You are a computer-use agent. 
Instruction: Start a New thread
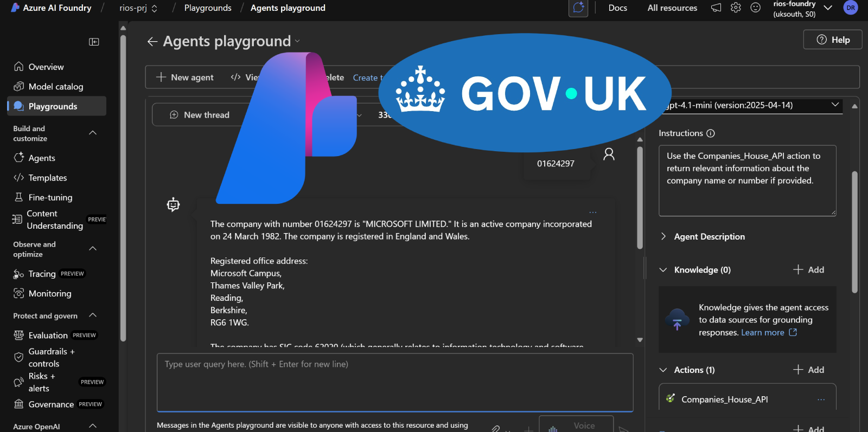(x=200, y=115)
